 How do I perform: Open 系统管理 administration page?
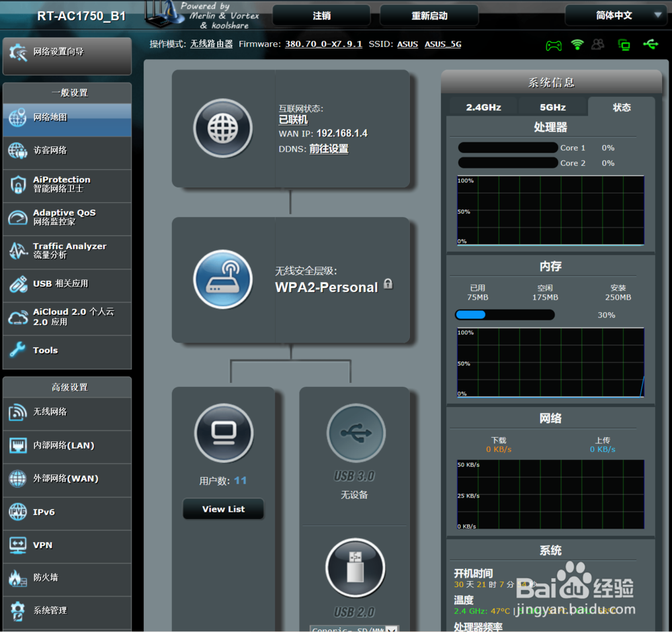coord(67,613)
